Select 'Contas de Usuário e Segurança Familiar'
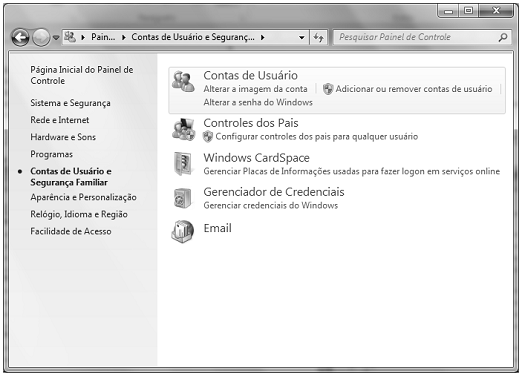The height and width of the screenshot is (378, 522). click(x=71, y=177)
